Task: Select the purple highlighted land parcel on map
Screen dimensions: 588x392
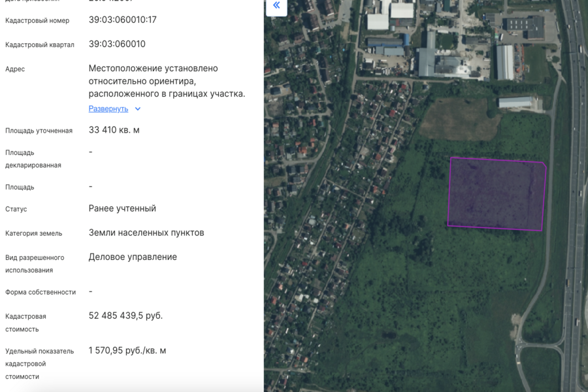Action: pos(497,194)
